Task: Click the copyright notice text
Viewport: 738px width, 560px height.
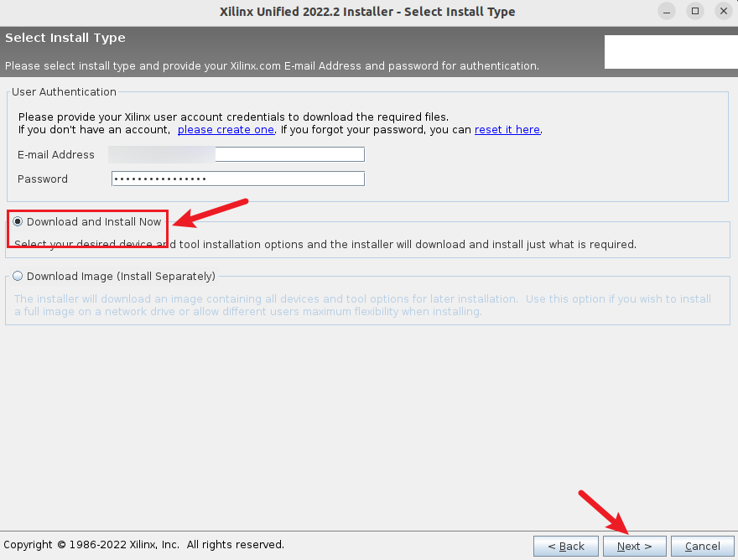Action: tap(143, 544)
